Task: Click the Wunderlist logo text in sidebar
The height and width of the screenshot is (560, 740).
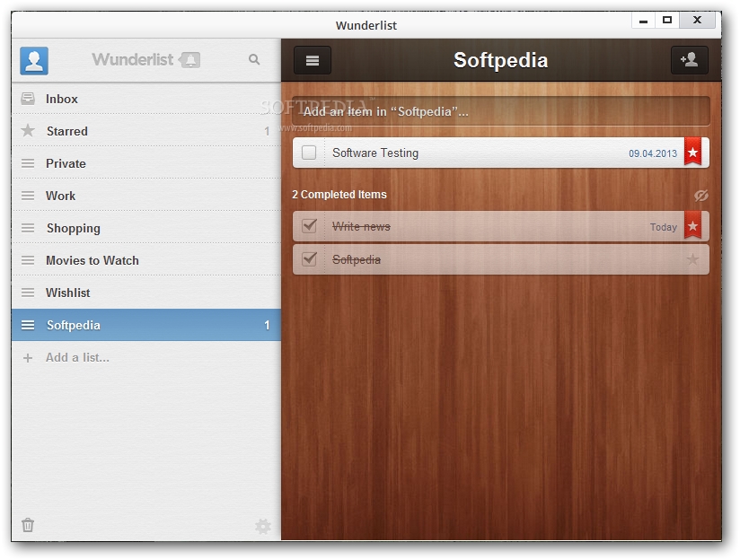Action: point(133,59)
